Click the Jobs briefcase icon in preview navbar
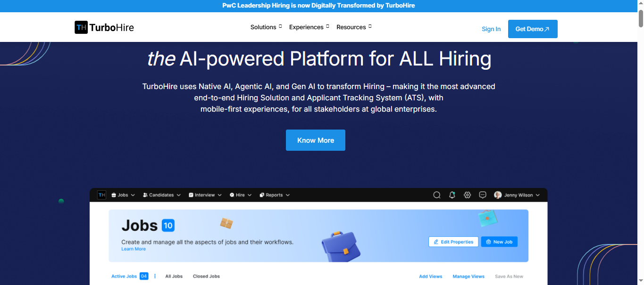Viewport: 644px width, 285px height. [x=114, y=195]
